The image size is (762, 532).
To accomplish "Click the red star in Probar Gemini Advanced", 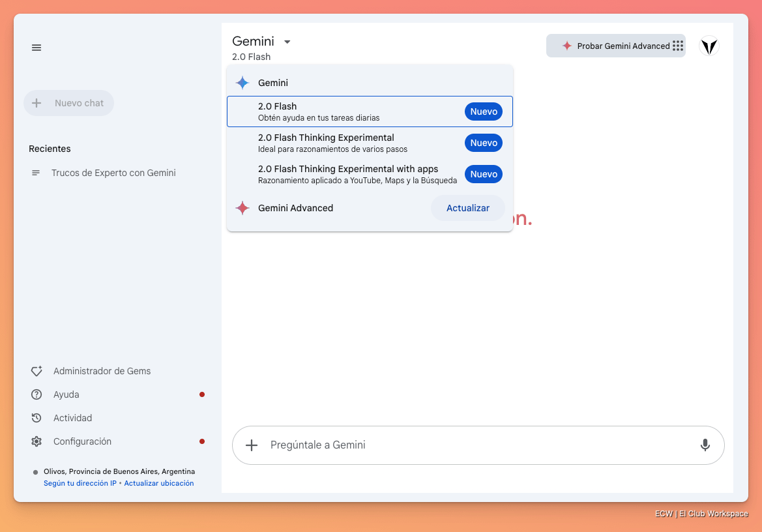I will point(566,46).
